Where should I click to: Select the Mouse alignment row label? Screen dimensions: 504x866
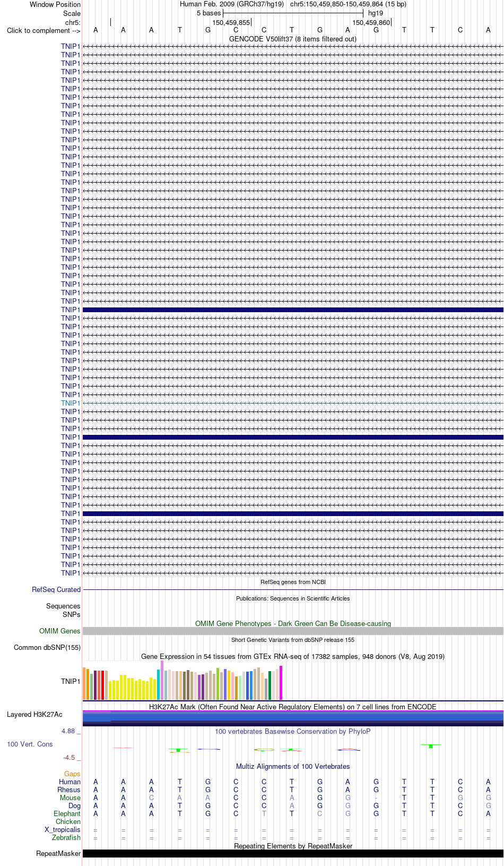[x=70, y=798]
